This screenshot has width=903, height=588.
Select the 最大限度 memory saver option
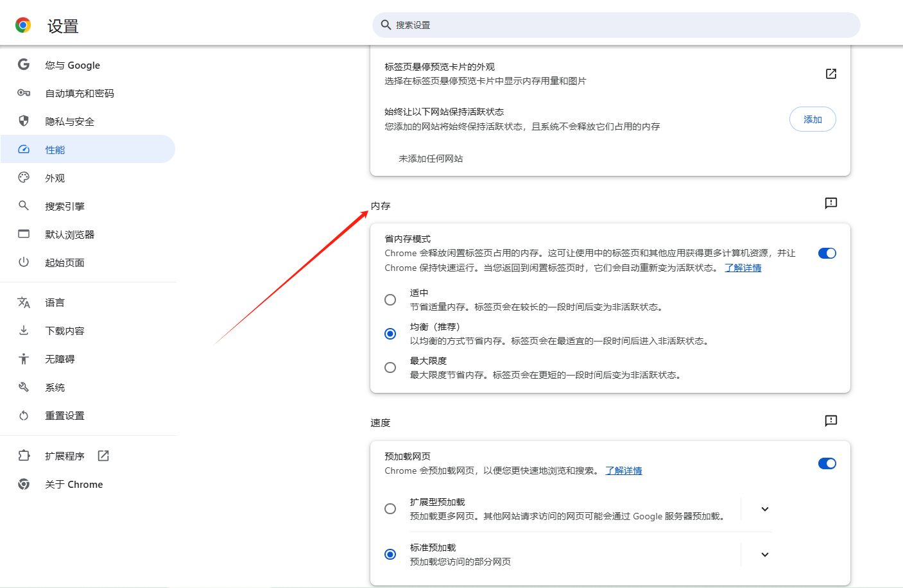point(390,368)
